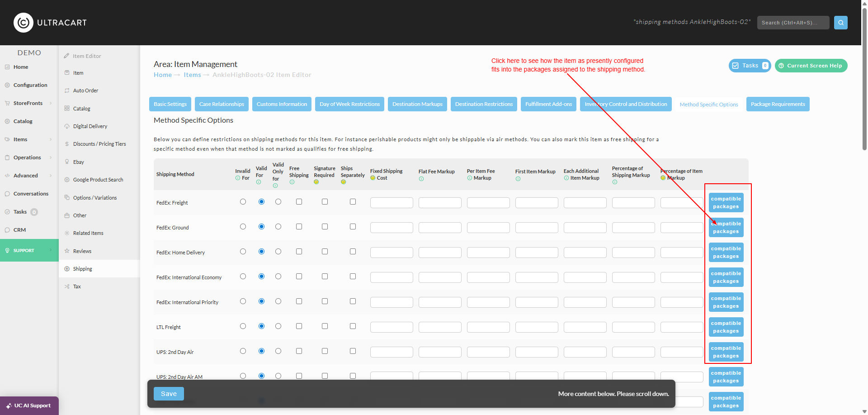This screenshot has width=868, height=415.
Task: Click Tax icon in submenu
Action: pyautogui.click(x=67, y=286)
